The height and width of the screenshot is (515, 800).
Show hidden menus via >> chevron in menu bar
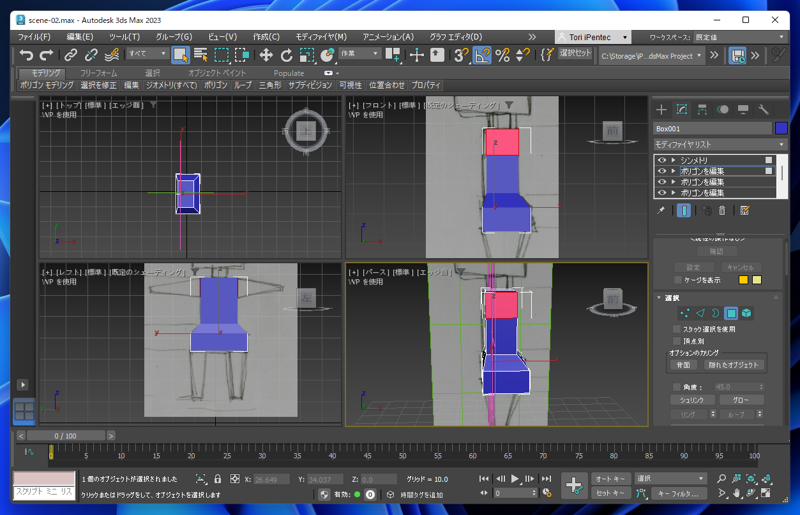532,37
